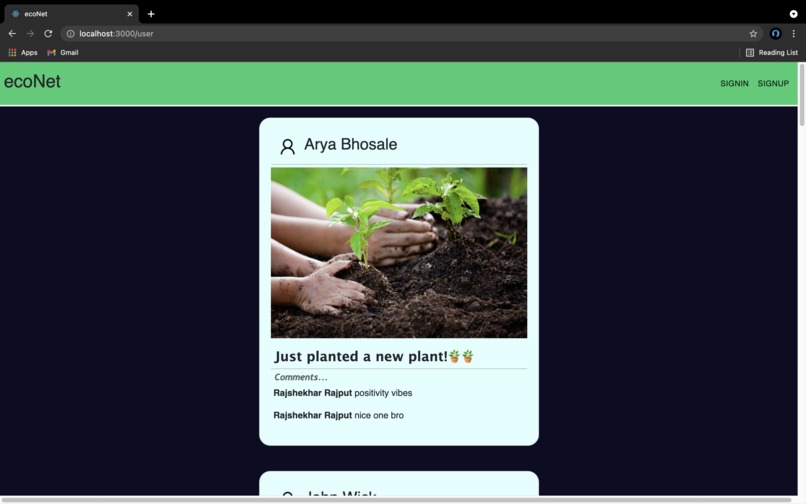806x504 pixels.
Task: Open the SIGNIN page
Action: (734, 83)
